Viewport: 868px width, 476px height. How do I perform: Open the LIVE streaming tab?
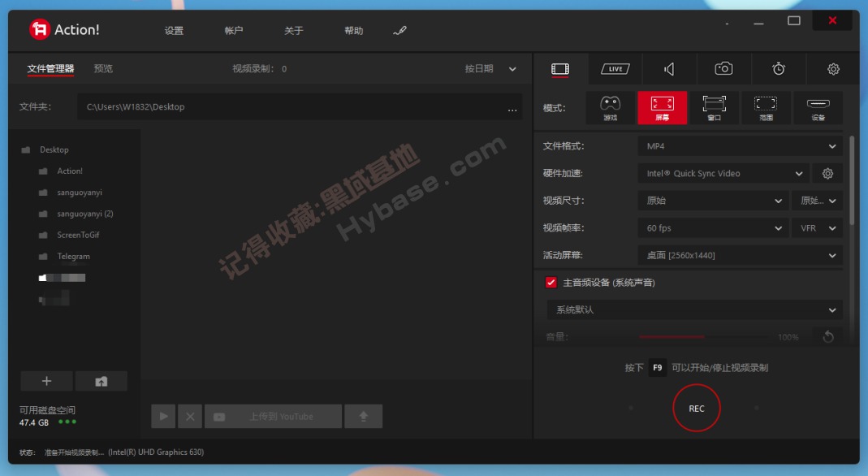coord(615,68)
